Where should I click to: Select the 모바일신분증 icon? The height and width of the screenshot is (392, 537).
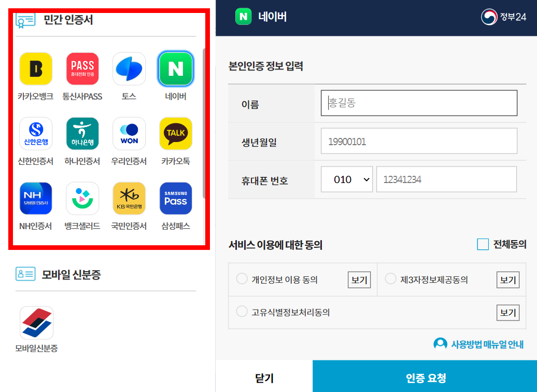tap(37, 321)
